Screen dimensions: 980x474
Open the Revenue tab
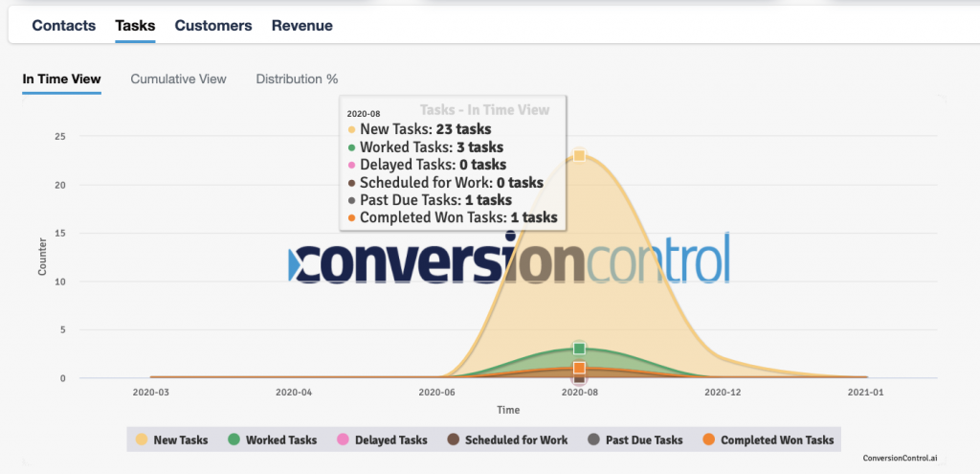tap(302, 26)
